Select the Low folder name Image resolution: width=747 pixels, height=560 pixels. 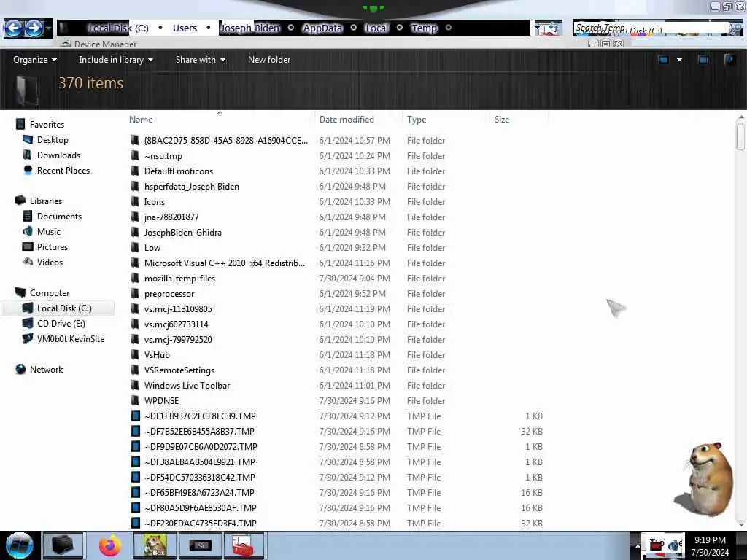point(152,248)
